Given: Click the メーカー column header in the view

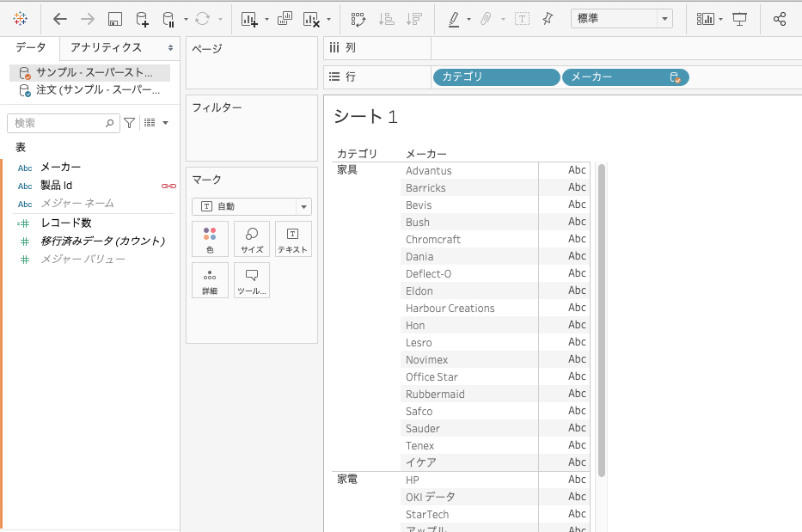Looking at the screenshot, I should coord(426,154).
